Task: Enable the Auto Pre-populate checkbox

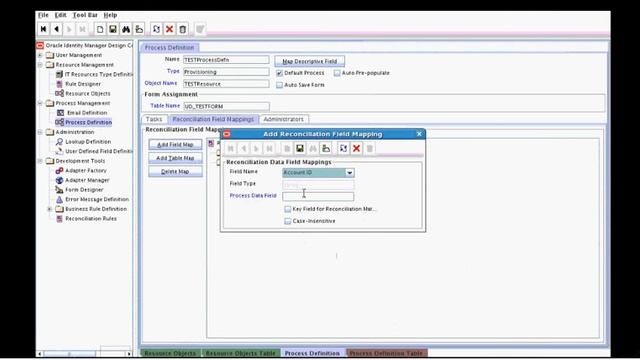Action: [x=337, y=73]
